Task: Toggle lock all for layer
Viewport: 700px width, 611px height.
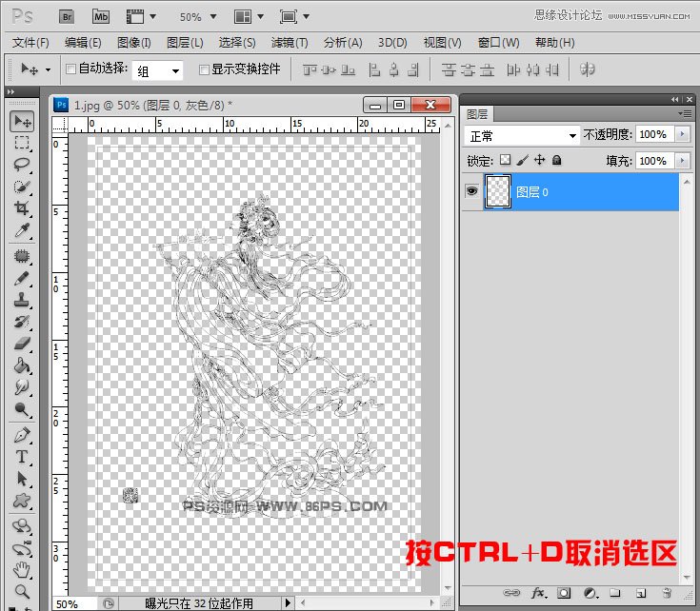Action: click(557, 160)
